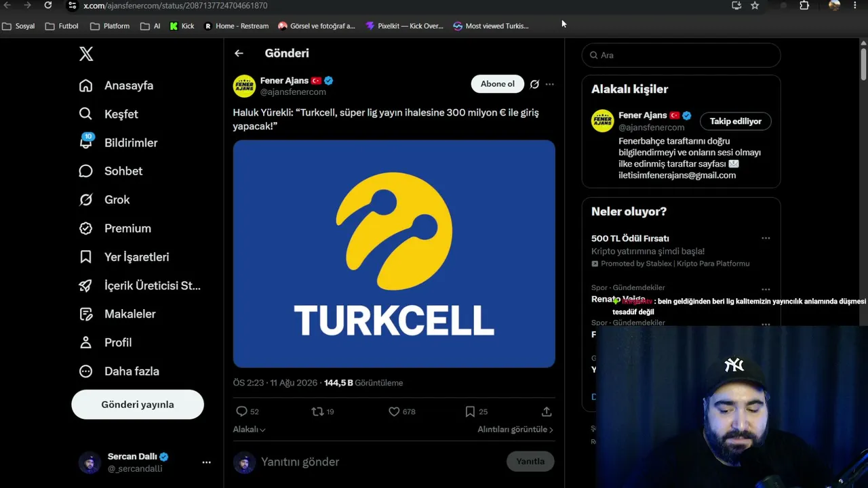Open the Turkcell logo image in post
This screenshot has height=488, width=868.
(x=394, y=253)
